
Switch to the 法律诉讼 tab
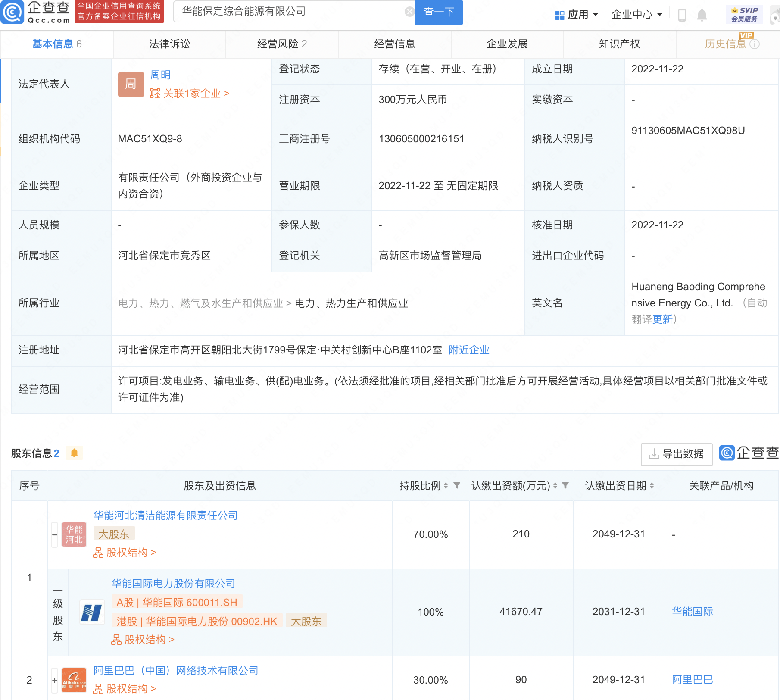[x=169, y=44]
